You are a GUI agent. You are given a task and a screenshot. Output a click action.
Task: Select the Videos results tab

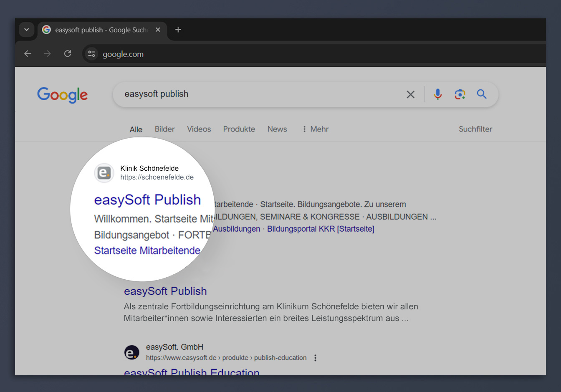click(199, 129)
